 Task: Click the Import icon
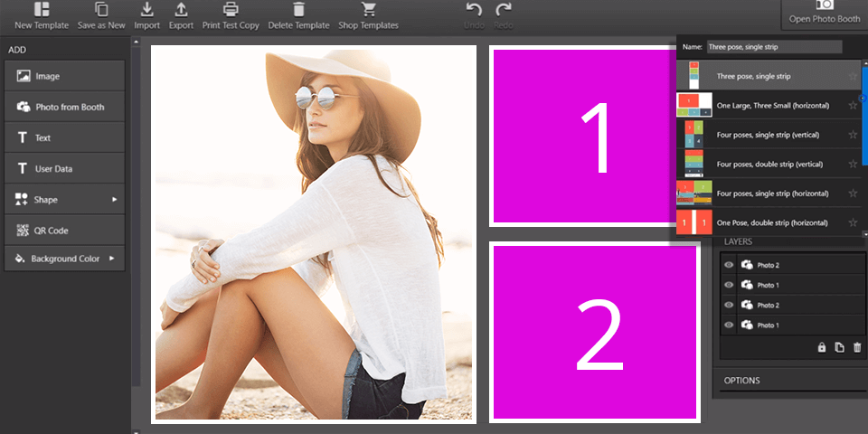pos(146,9)
